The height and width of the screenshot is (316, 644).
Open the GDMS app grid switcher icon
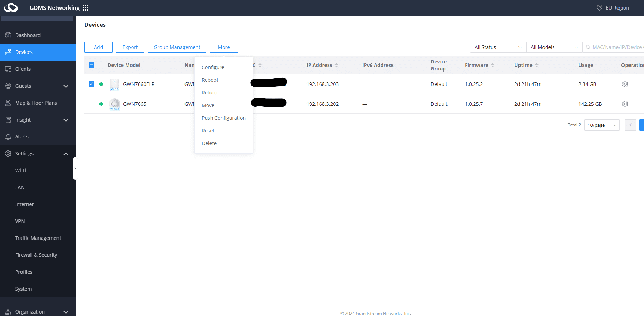pos(85,8)
